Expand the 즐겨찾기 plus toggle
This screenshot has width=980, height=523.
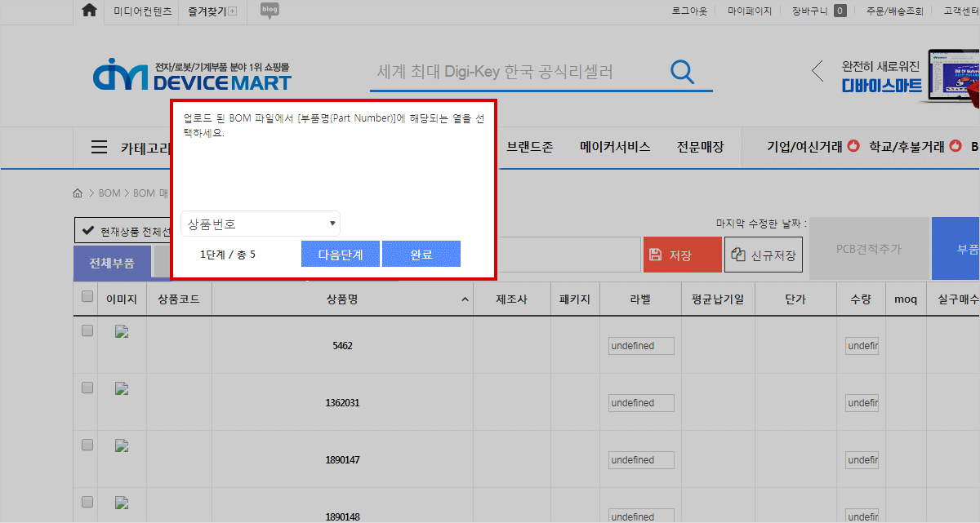(232, 11)
